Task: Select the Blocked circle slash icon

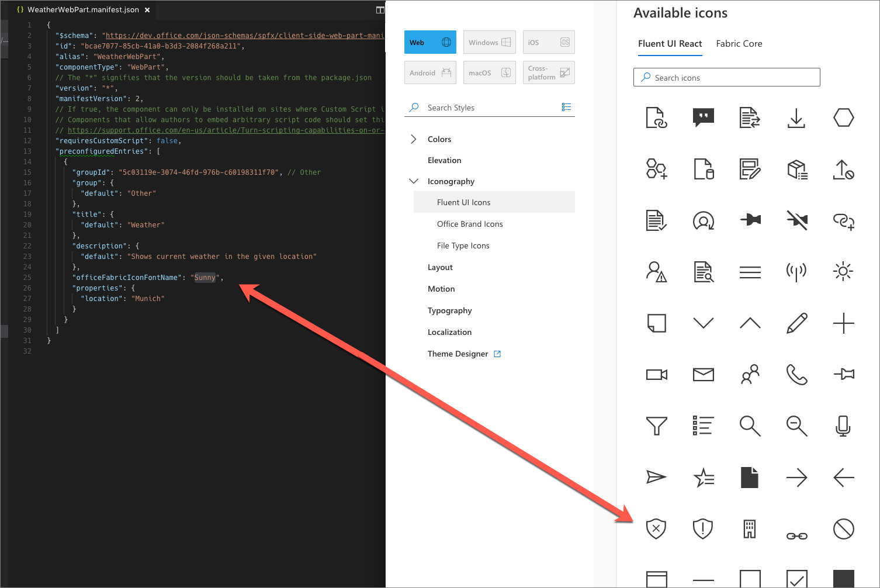Action: click(843, 529)
